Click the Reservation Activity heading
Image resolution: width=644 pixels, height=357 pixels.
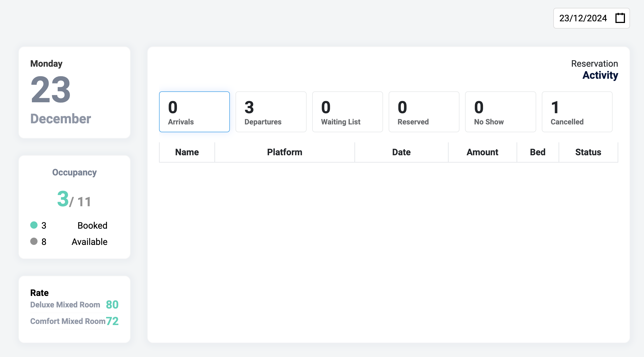pyautogui.click(x=594, y=69)
